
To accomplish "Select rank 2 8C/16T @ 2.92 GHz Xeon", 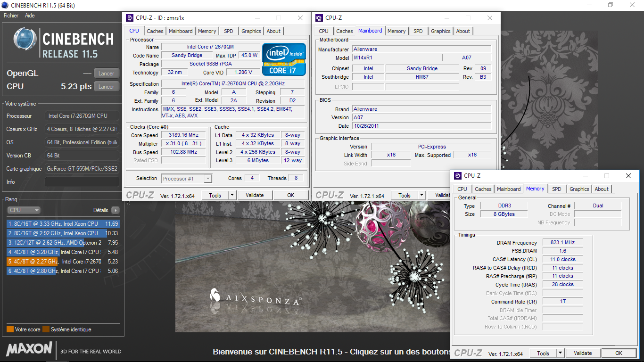I will click(x=63, y=233).
